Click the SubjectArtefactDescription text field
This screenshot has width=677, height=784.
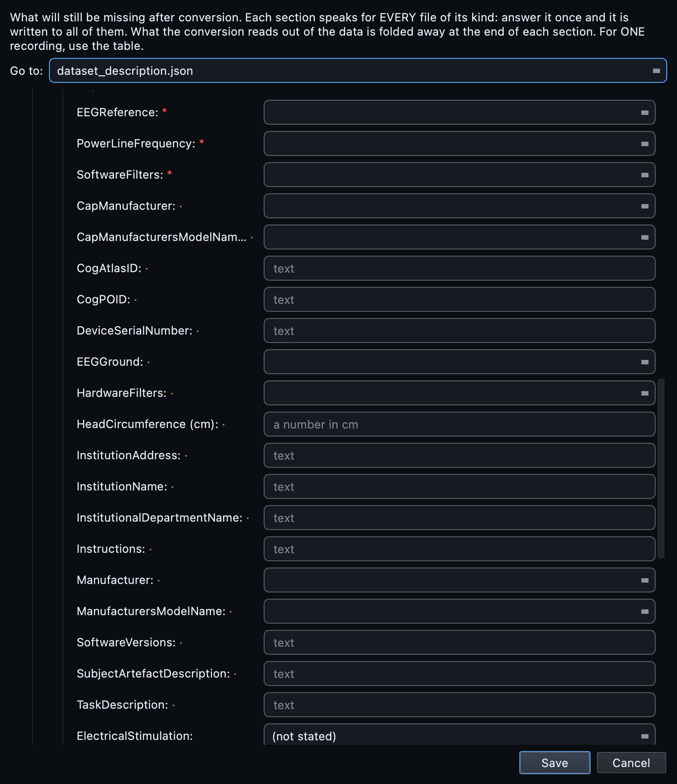click(x=459, y=674)
